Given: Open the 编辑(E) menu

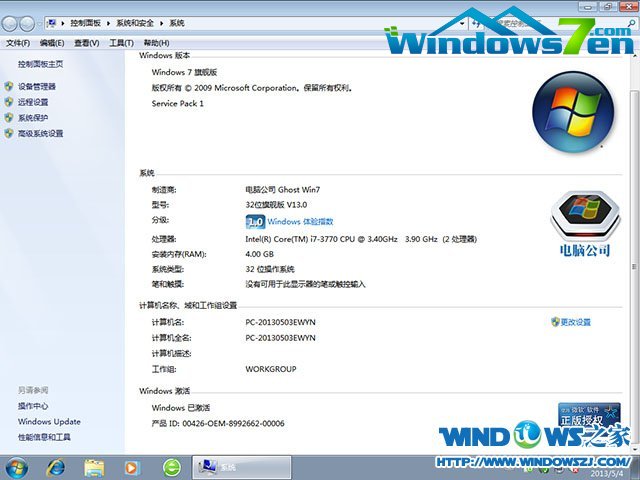Looking at the screenshot, I should (x=52, y=43).
